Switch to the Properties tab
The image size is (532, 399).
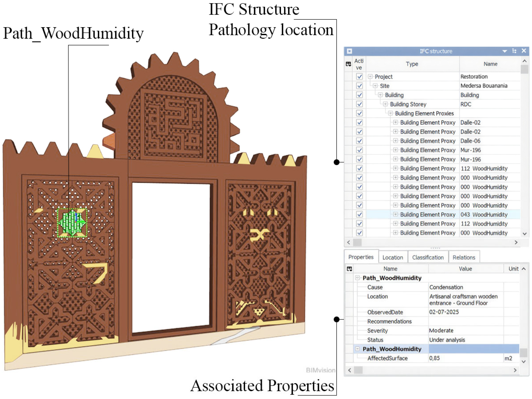point(361,257)
